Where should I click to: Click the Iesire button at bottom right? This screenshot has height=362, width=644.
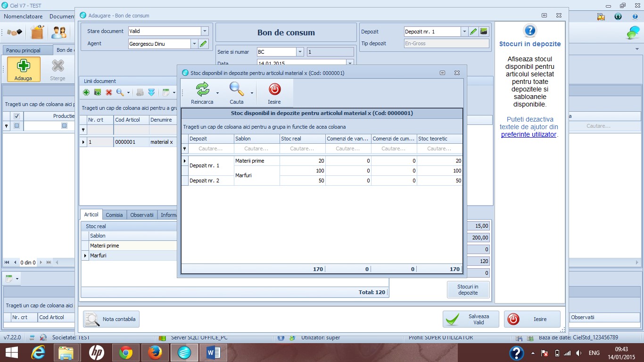tap(532, 319)
